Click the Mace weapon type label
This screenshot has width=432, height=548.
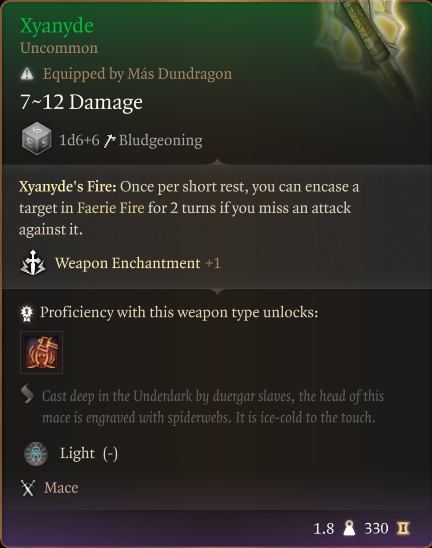(x=61, y=488)
